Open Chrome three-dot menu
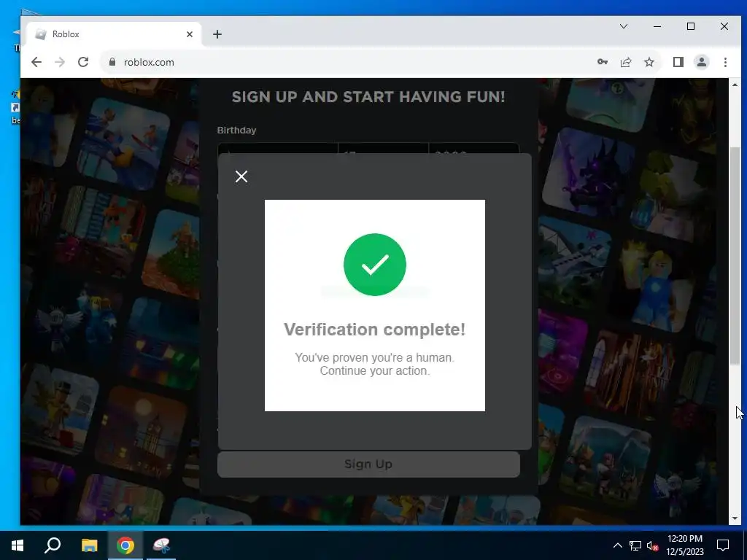The height and width of the screenshot is (560, 747). click(725, 62)
